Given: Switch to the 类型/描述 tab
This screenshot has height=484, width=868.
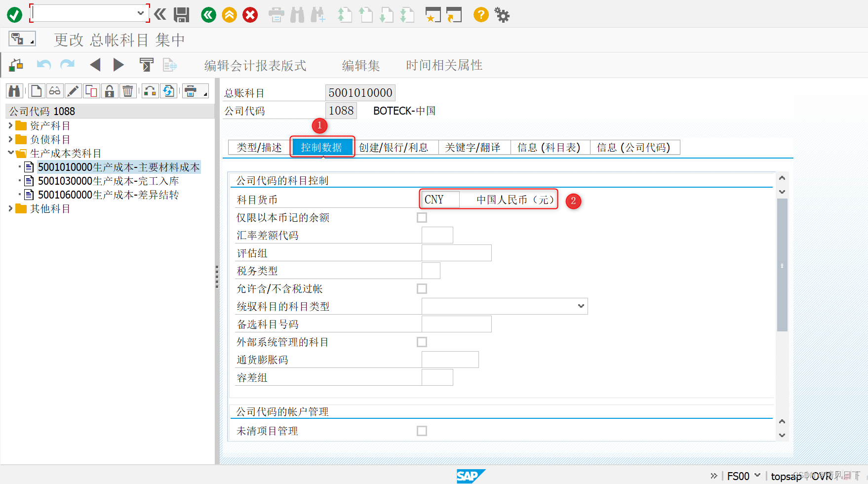Looking at the screenshot, I should coord(258,147).
